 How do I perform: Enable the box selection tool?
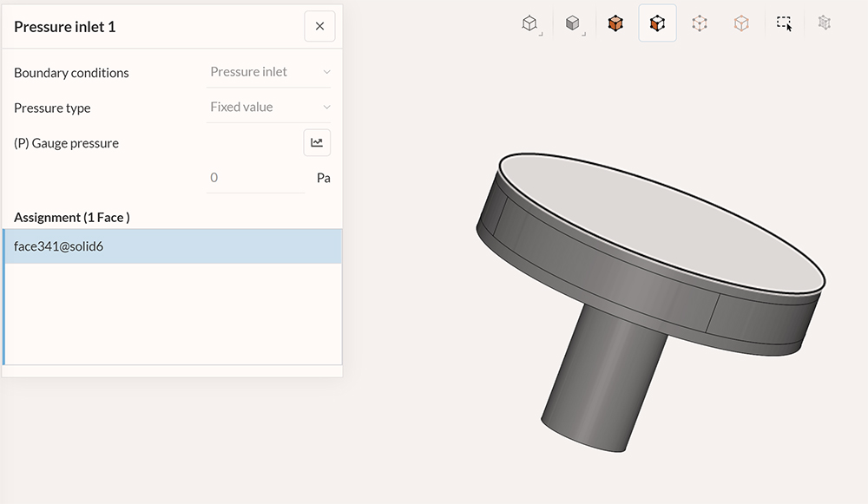click(784, 23)
